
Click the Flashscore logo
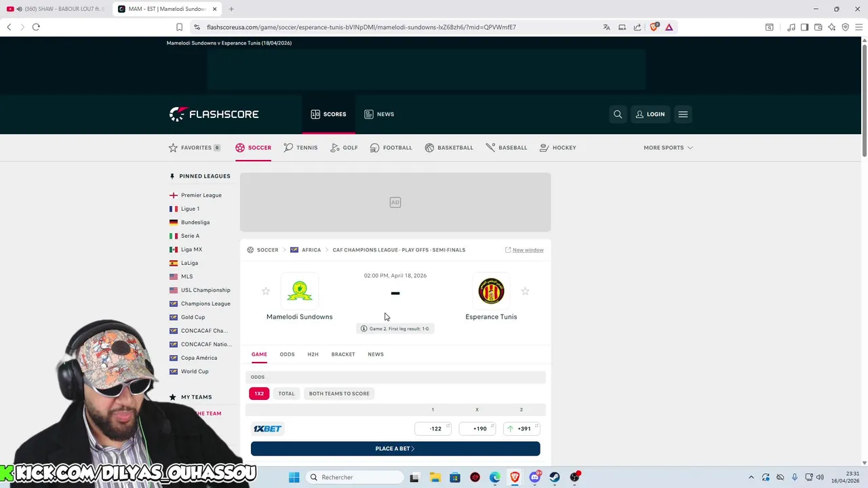pyautogui.click(x=214, y=114)
